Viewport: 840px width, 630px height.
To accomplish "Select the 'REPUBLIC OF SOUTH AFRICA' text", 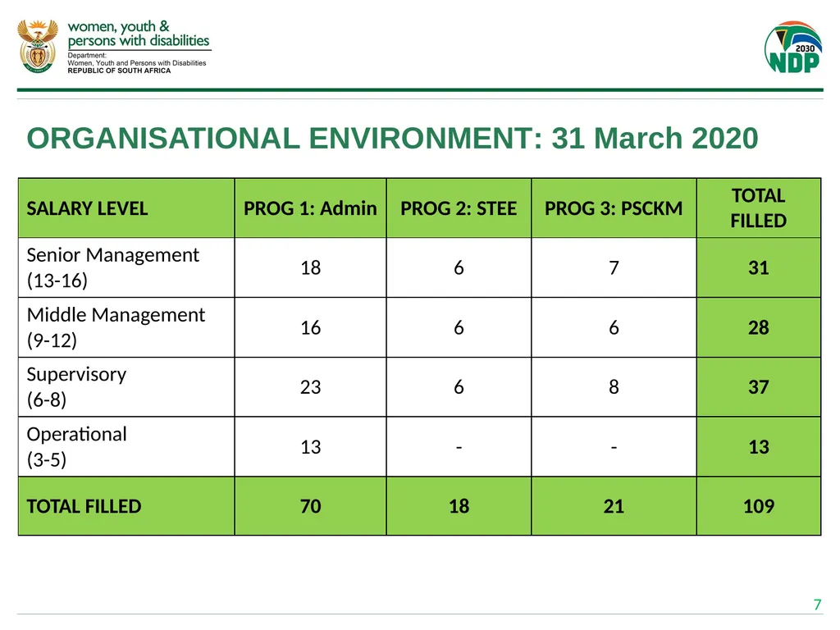I will coord(119,71).
